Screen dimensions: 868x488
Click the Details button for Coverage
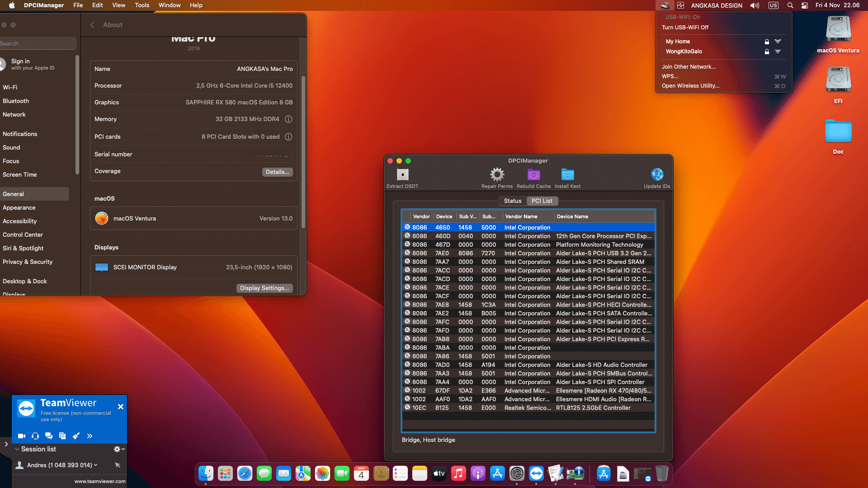277,172
